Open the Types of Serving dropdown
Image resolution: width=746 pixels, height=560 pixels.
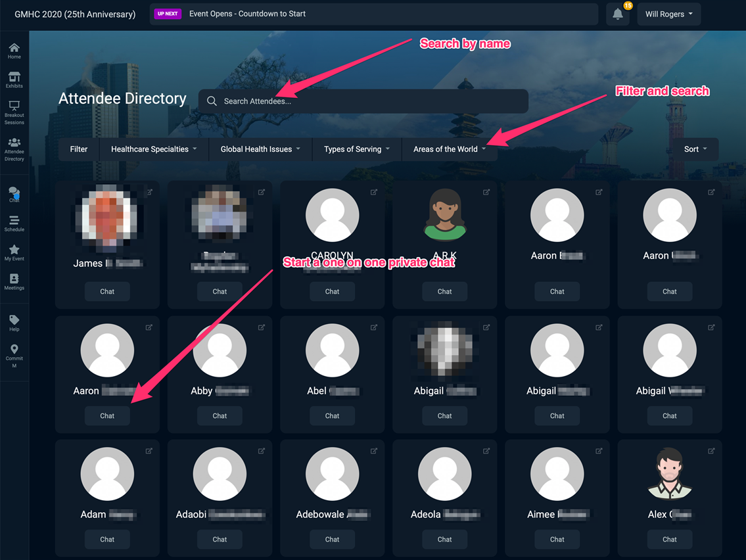tap(357, 149)
